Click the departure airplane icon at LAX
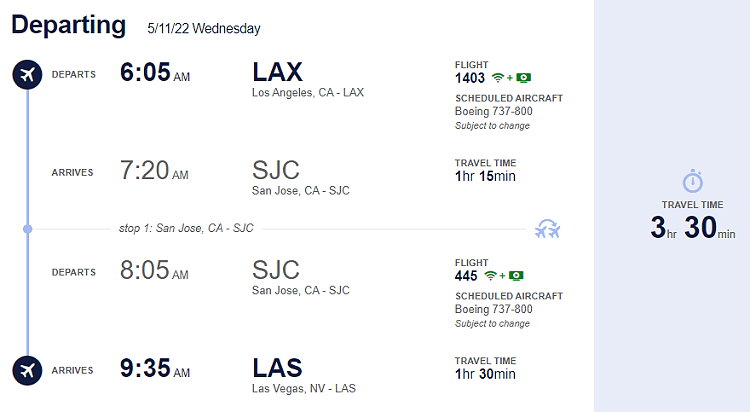Image resolution: width=750 pixels, height=412 pixels. [x=27, y=75]
